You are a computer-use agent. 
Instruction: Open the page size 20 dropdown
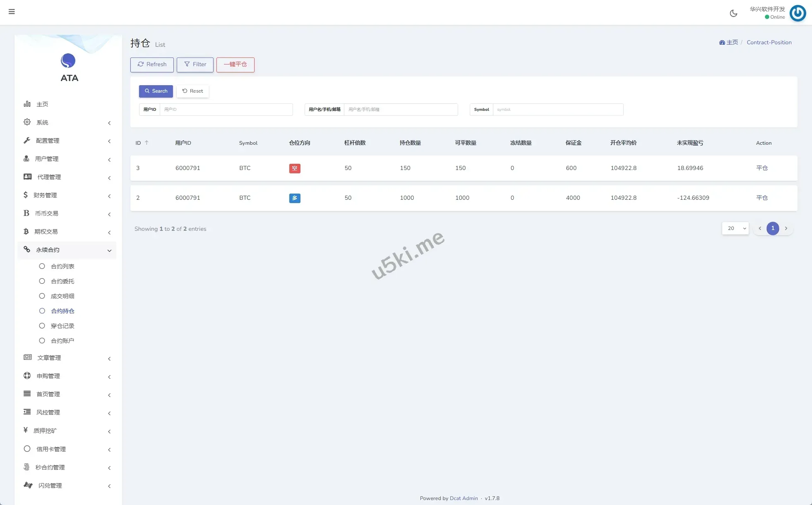(x=735, y=228)
